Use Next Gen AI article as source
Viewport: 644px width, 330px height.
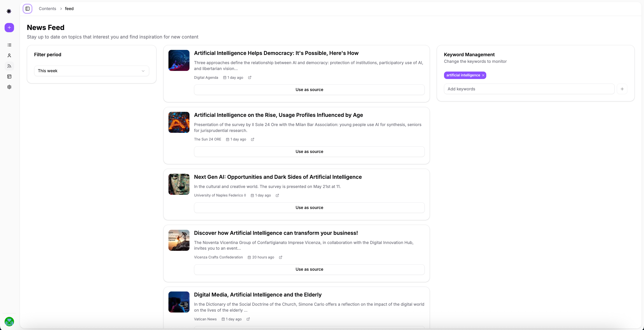[x=309, y=208]
